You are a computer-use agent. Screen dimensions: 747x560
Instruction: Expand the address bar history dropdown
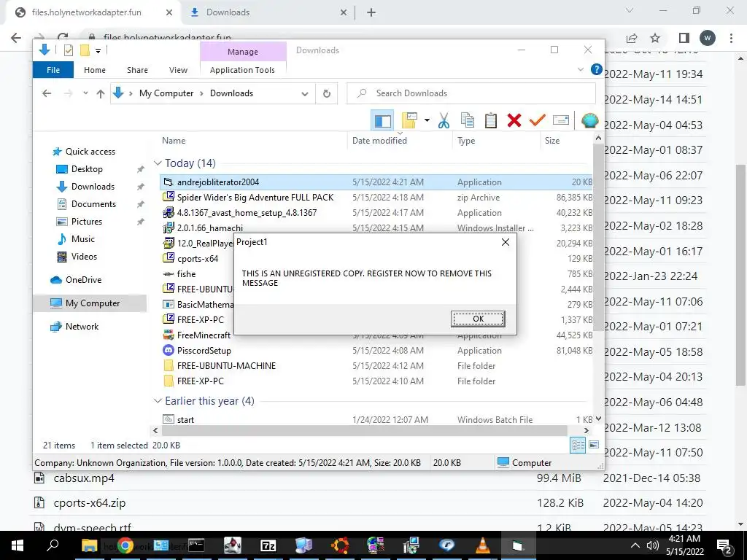pyautogui.click(x=305, y=93)
